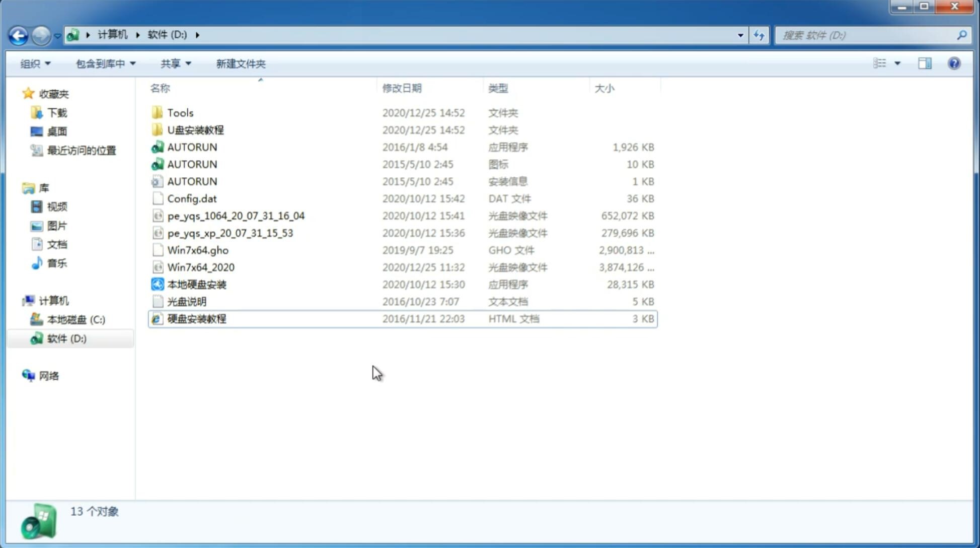Navigate back using arrow button
This screenshot has width=980, height=548.
(x=18, y=34)
